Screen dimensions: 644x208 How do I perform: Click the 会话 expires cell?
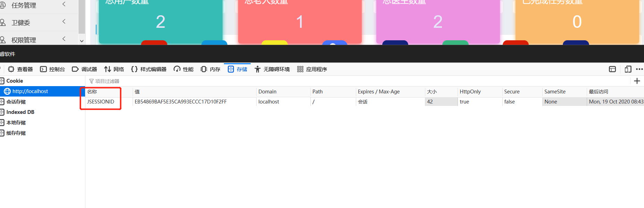click(x=390, y=102)
